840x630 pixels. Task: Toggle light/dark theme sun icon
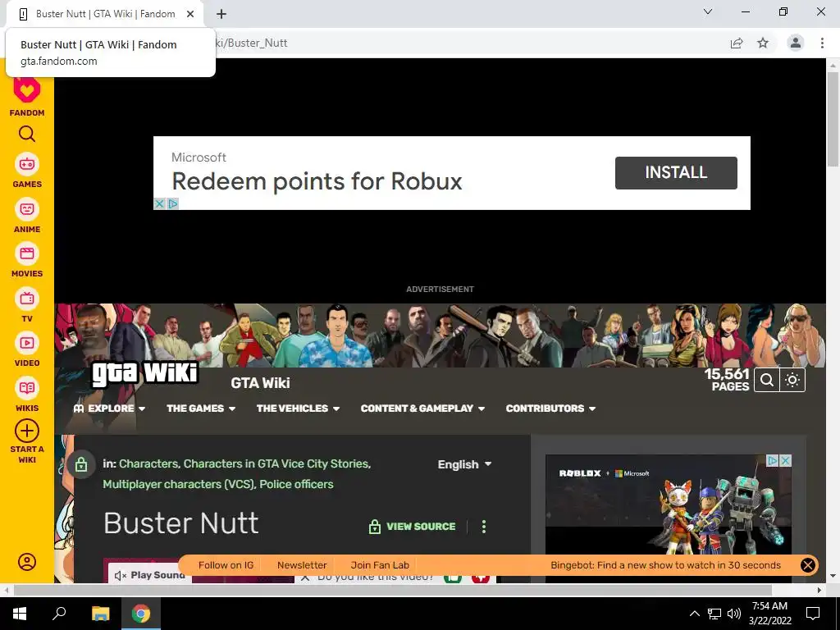(792, 381)
